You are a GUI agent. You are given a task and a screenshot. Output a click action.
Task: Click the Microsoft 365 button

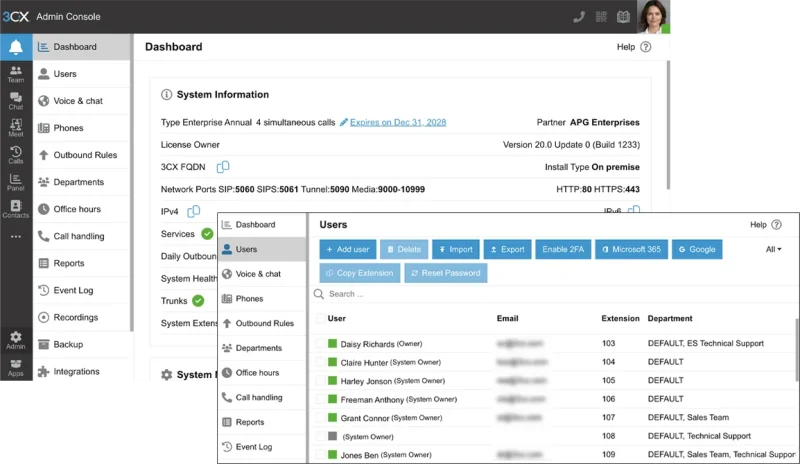point(631,250)
